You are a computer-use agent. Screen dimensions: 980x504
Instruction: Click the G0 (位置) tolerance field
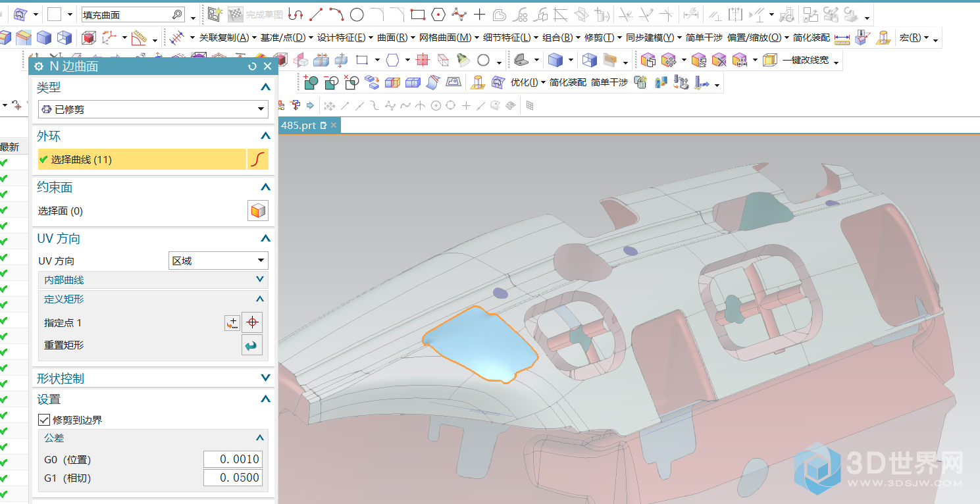coord(232,459)
